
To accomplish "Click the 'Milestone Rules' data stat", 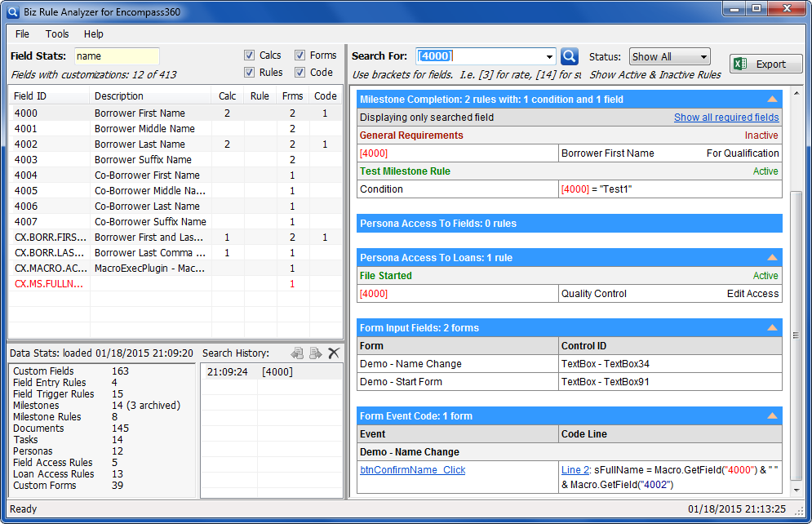I will tap(47, 417).
